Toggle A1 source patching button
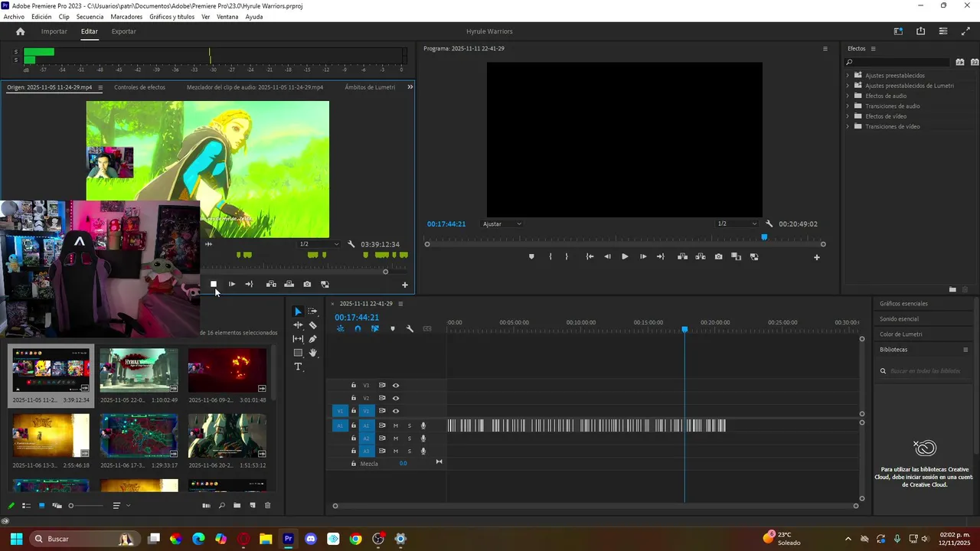980x551 pixels. [341, 425]
